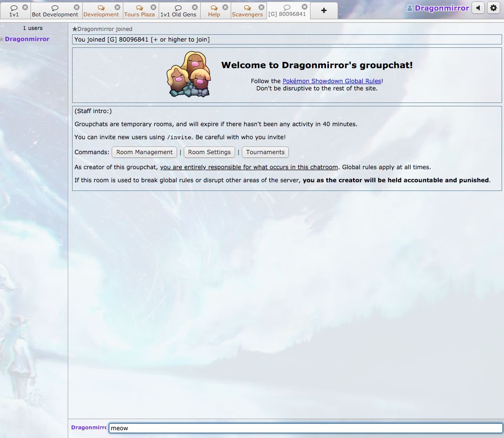Switch to the Scavengers room tab

[247, 11]
